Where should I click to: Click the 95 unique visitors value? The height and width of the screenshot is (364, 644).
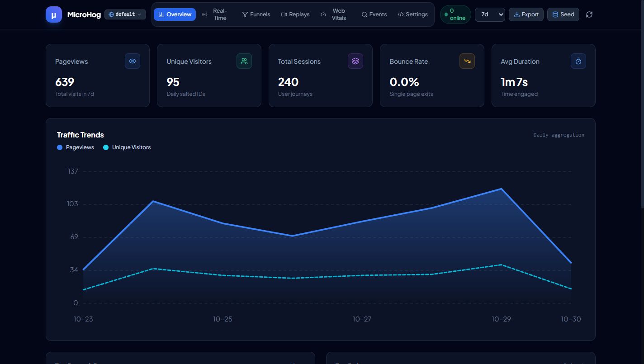[x=173, y=82]
